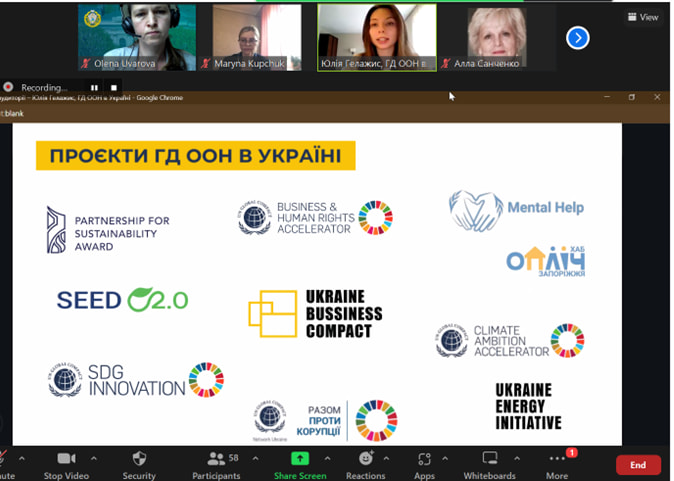674x481 pixels.
Task: Expand the Participants options arrow
Action: click(x=255, y=459)
